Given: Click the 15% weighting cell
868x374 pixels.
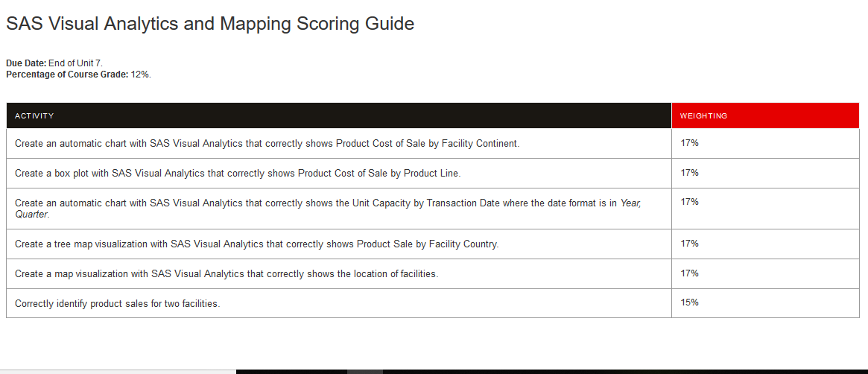Looking at the screenshot, I should pos(689,302).
